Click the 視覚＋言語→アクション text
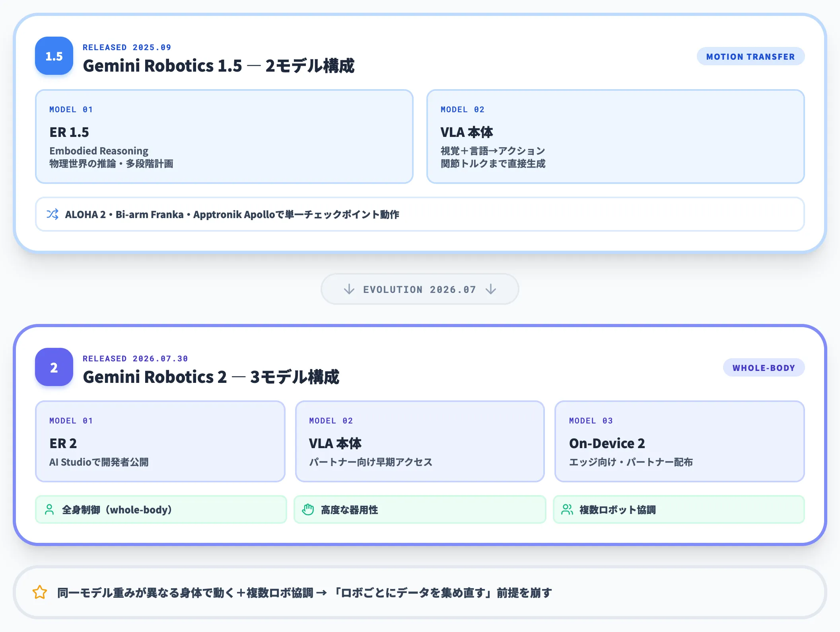The width and height of the screenshot is (840, 632). (493, 151)
